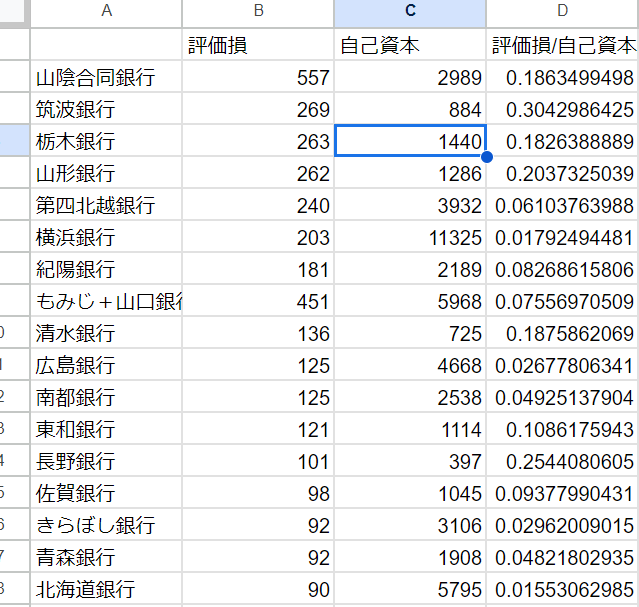This screenshot has width=639, height=607.
Task: Select the cell 青森銀行
Action: (x=106, y=557)
